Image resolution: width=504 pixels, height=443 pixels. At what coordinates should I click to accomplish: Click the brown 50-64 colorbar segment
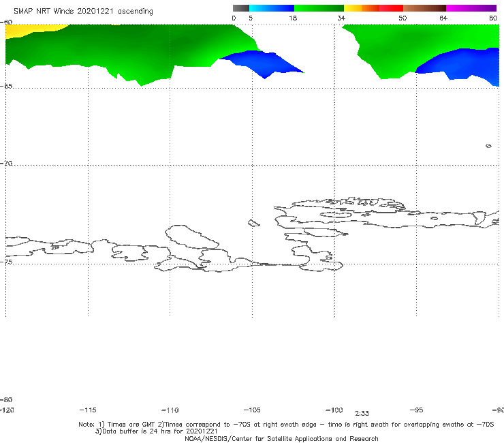[x=424, y=8]
